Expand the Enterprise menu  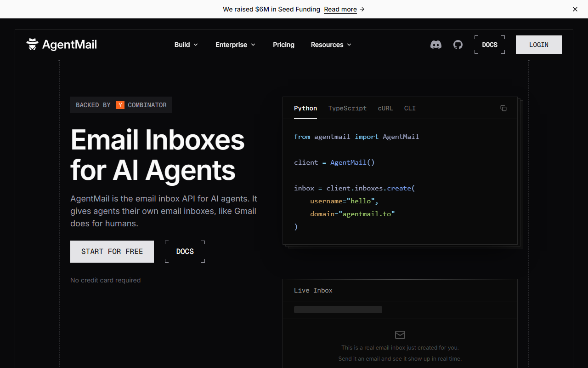tap(236, 45)
